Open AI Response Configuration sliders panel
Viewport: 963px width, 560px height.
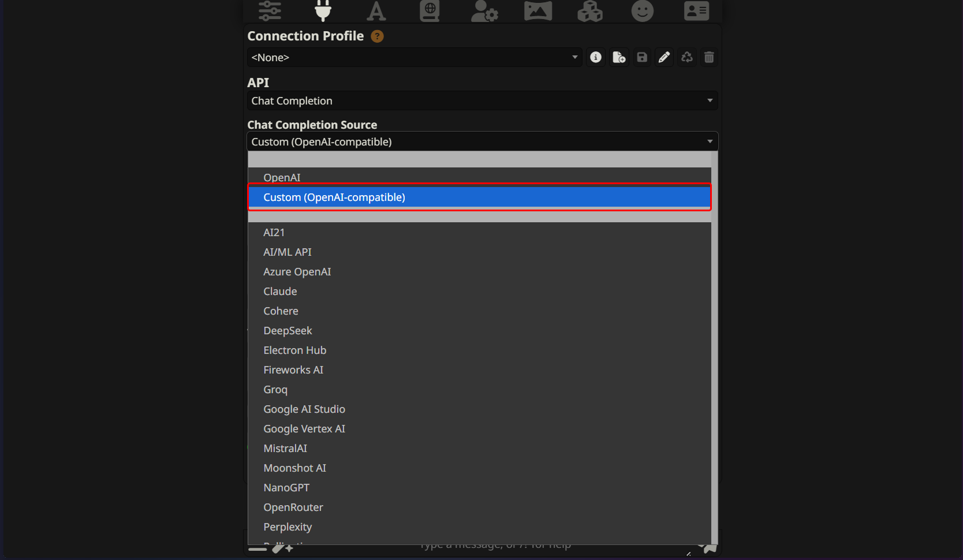270,10
